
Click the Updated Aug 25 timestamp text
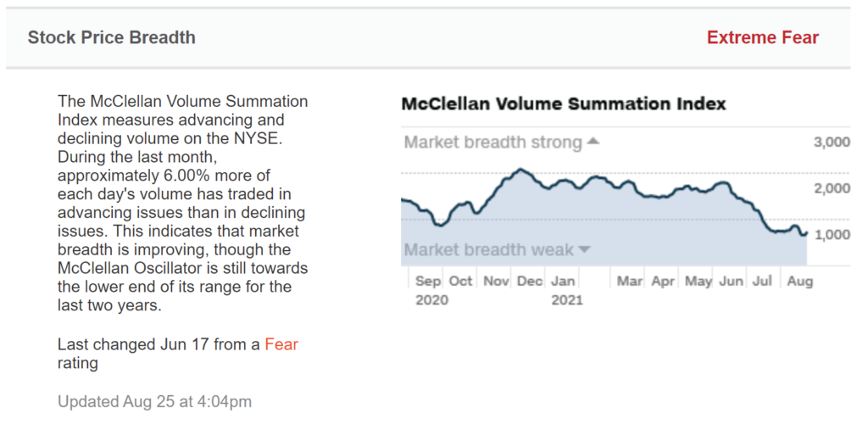pyautogui.click(x=154, y=401)
